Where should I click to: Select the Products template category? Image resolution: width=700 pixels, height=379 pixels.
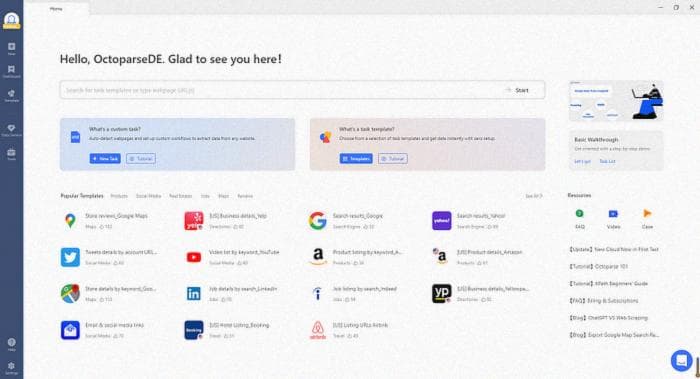point(119,196)
